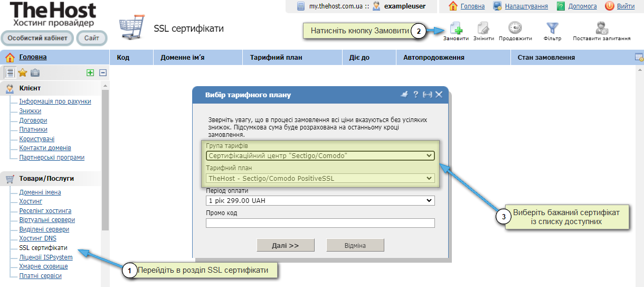This screenshot has width=644, height=287.
Task: Open the Тарифний план dropdown
Action: point(320,178)
